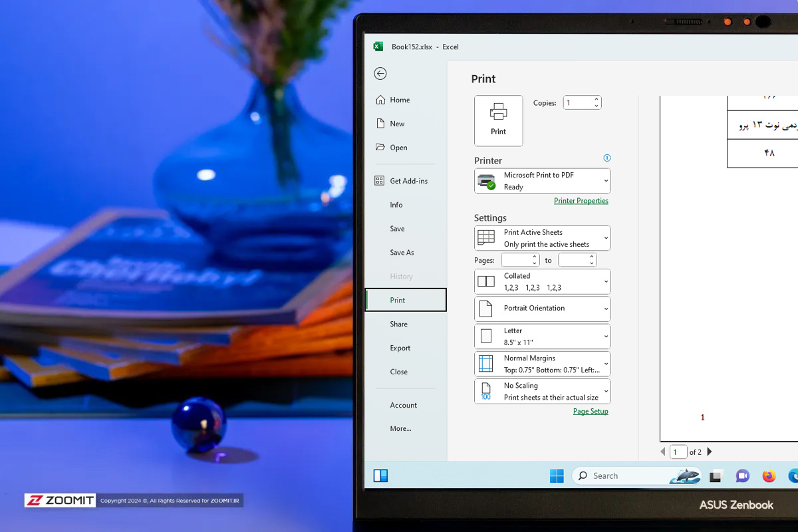Open the Get Add-ins page
This screenshot has height=532, width=798.
408,181
